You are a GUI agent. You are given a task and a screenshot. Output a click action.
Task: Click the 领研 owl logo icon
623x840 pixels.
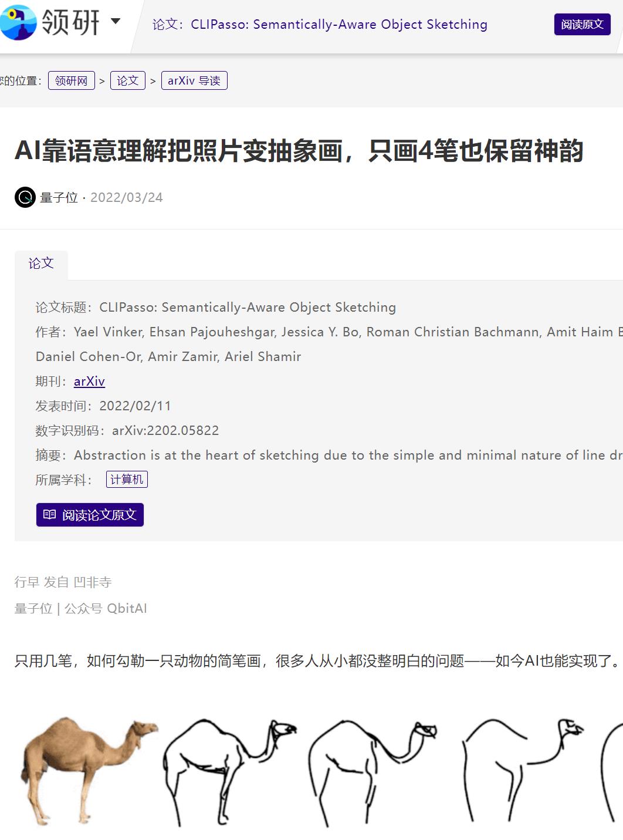(x=19, y=23)
